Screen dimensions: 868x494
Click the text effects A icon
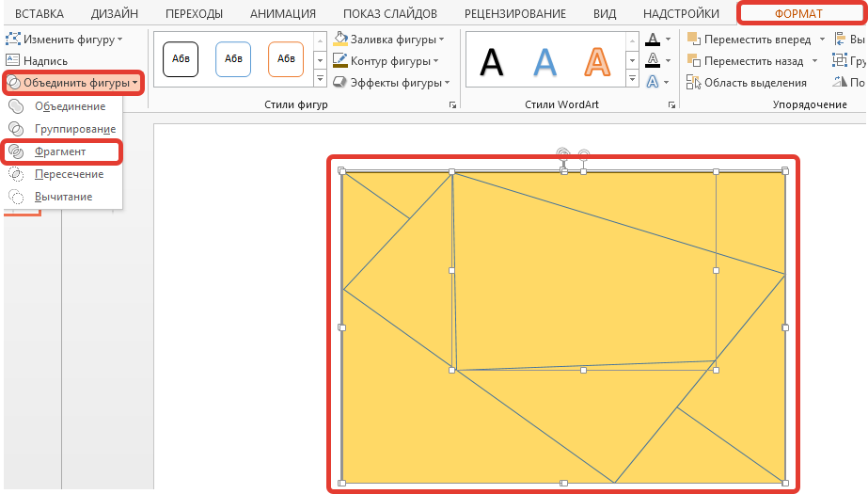[x=654, y=82]
